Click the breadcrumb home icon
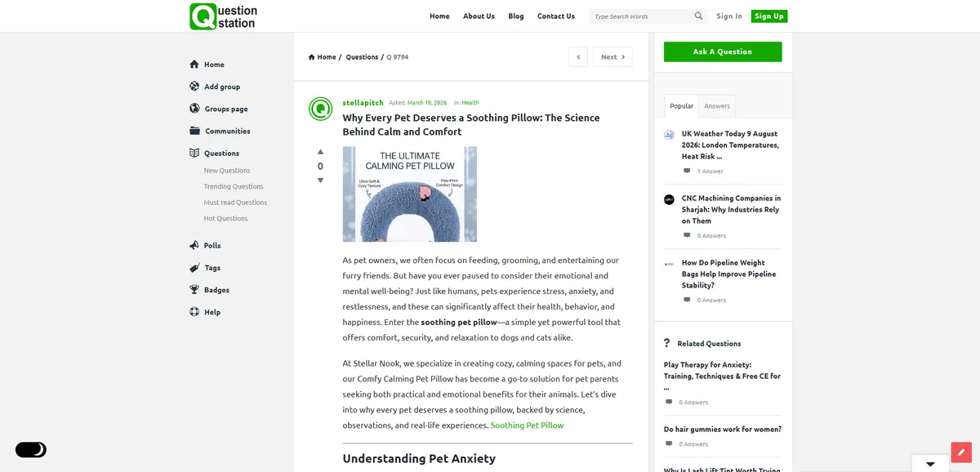The height and width of the screenshot is (472, 980). pos(312,57)
